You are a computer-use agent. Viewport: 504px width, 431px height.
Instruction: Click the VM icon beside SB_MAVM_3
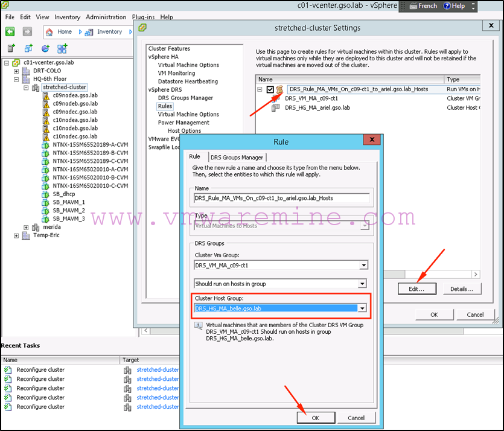[x=45, y=219]
